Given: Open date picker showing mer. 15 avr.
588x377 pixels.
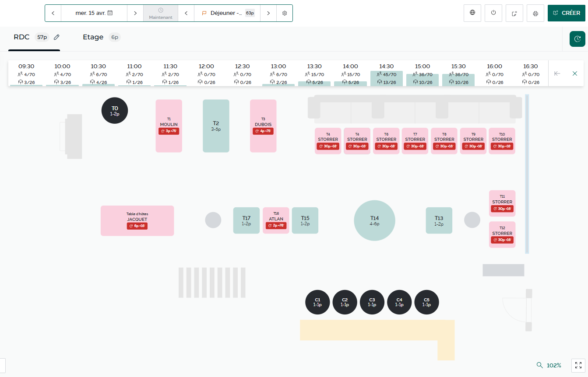Looking at the screenshot, I should (x=94, y=13).
